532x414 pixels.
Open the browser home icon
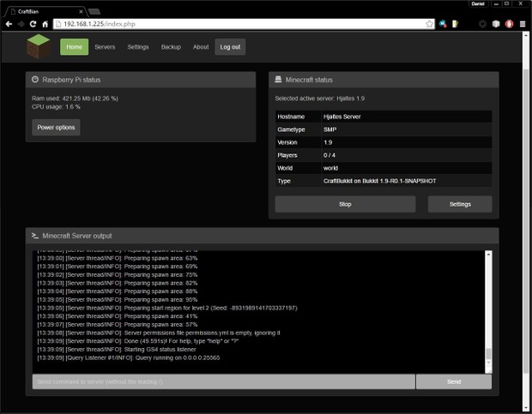click(x=45, y=24)
